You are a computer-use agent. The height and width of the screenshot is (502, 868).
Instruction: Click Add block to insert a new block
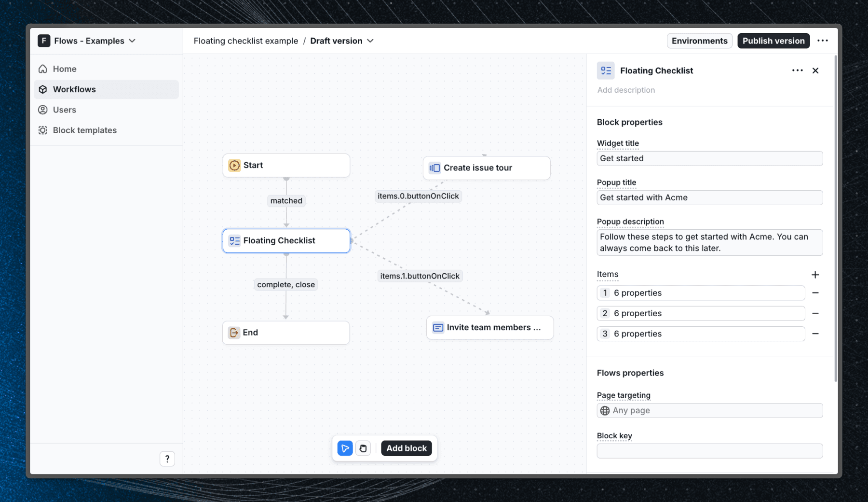coord(407,448)
